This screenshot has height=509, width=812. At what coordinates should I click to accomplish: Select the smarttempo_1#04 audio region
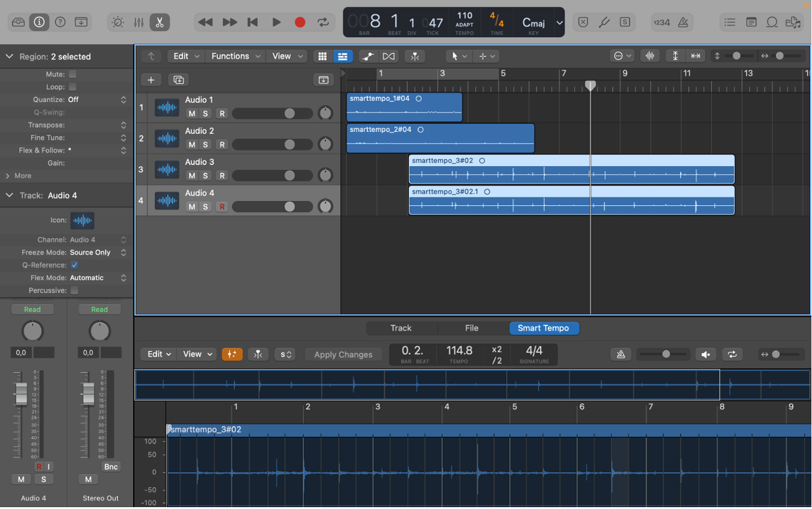404,107
